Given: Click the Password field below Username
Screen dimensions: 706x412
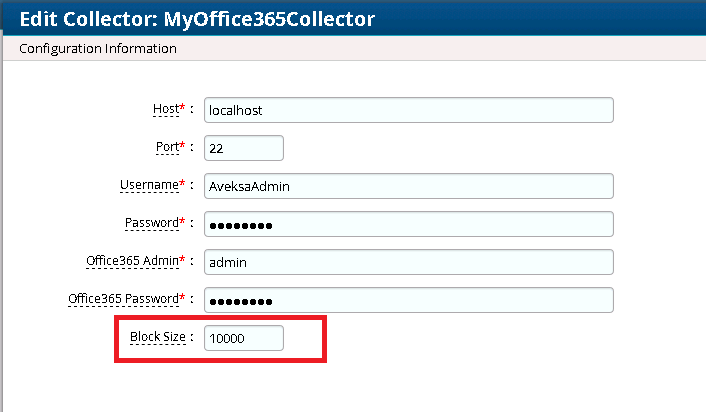Looking at the screenshot, I should [408, 224].
